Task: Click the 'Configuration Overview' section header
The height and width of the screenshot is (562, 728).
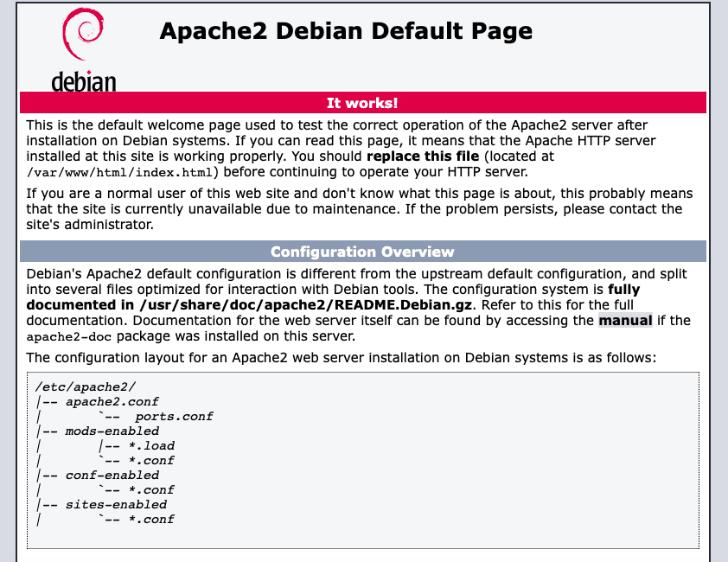Action: click(362, 252)
